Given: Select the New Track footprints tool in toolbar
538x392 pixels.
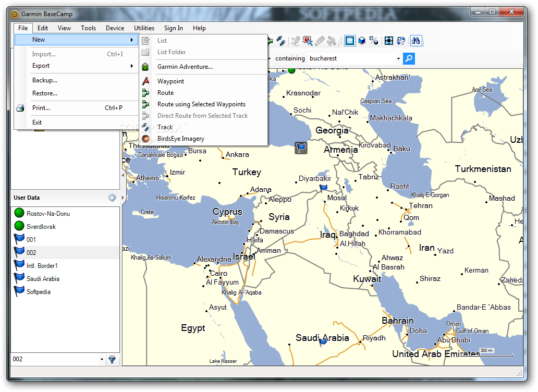Looking at the screenshot, I should pos(280,41).
